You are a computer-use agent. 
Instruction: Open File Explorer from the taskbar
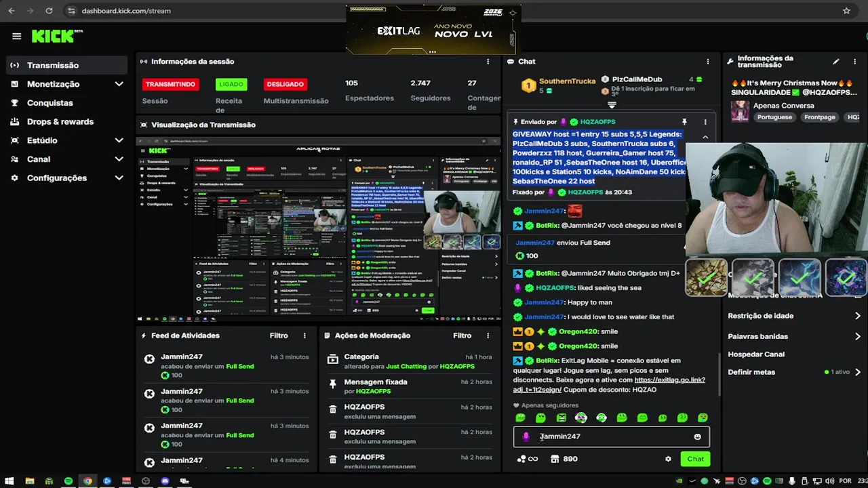coord(29,481)
